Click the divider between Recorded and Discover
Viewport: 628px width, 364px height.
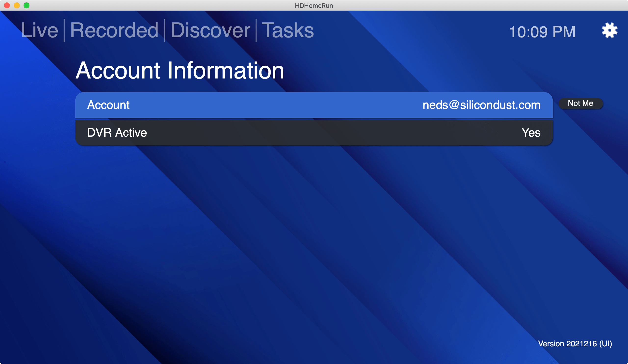click(165, 30)
